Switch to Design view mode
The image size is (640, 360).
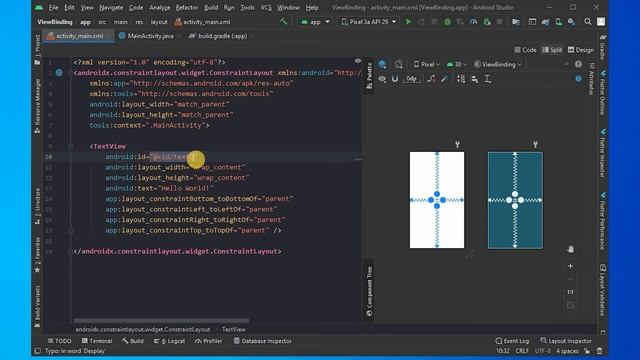tap(581, 50)
